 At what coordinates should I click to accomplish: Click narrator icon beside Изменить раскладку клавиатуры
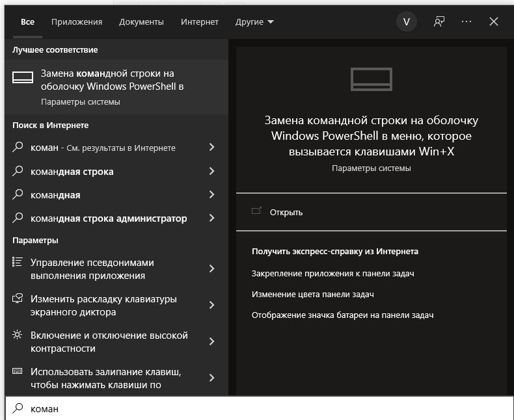click(x=18, y=298)
